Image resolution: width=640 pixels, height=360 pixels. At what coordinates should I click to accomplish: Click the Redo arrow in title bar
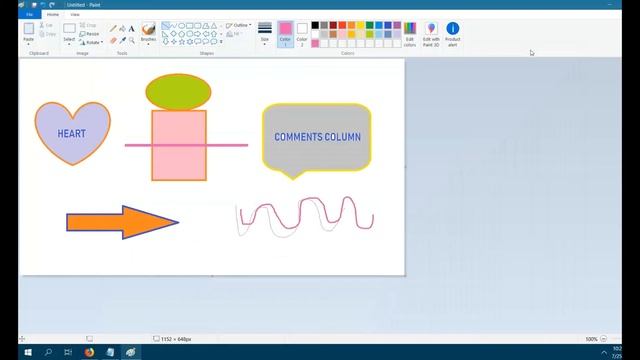coord(52,5)
